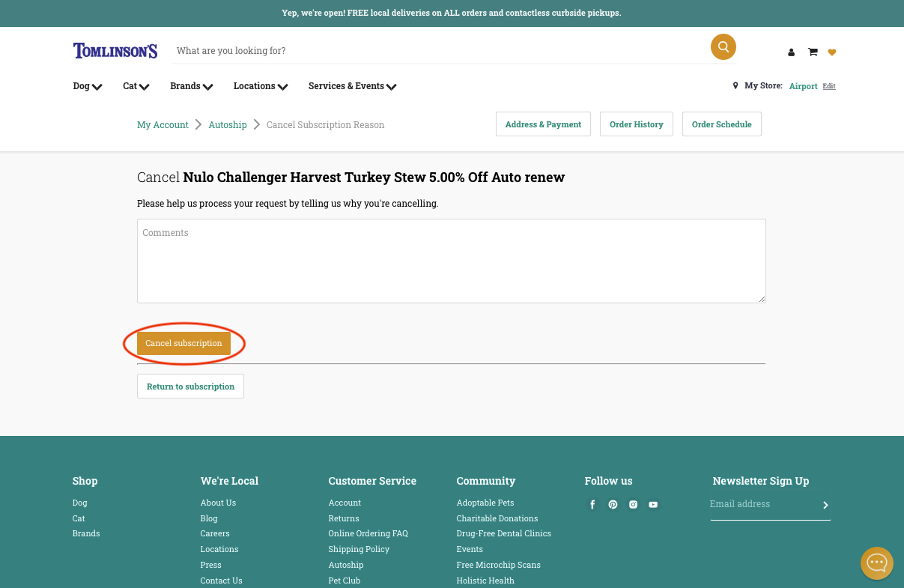
Task: Open Order Schedule
Action: click(x=722, y=124)
